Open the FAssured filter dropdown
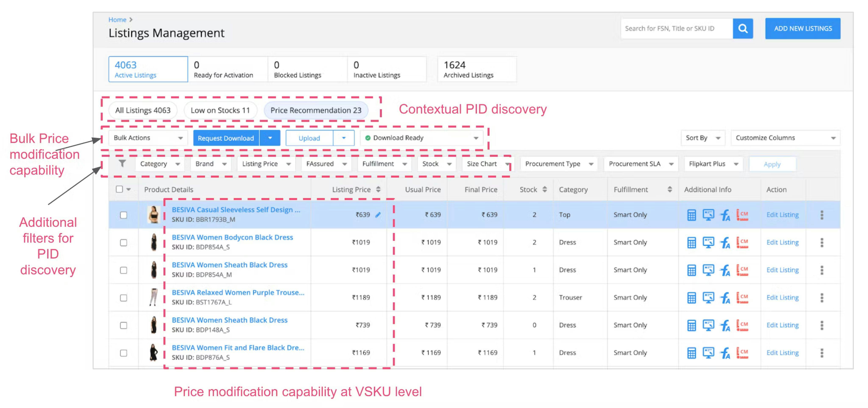 coord(326,164)
